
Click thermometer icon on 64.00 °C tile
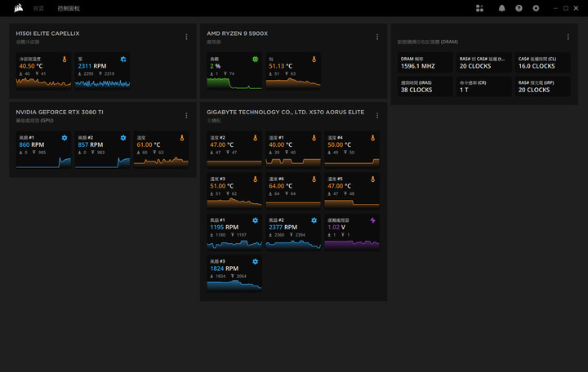[314, 179]
